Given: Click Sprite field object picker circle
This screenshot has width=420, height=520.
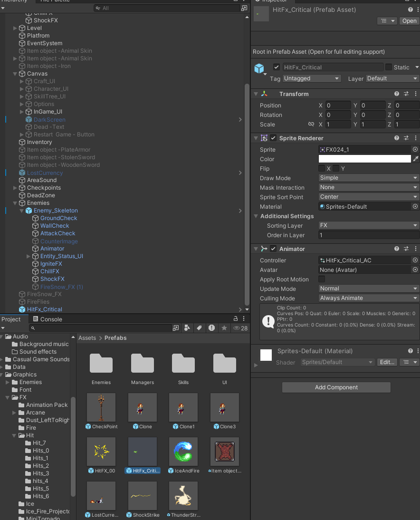Looking at the screenshot, I should point(415,149).
